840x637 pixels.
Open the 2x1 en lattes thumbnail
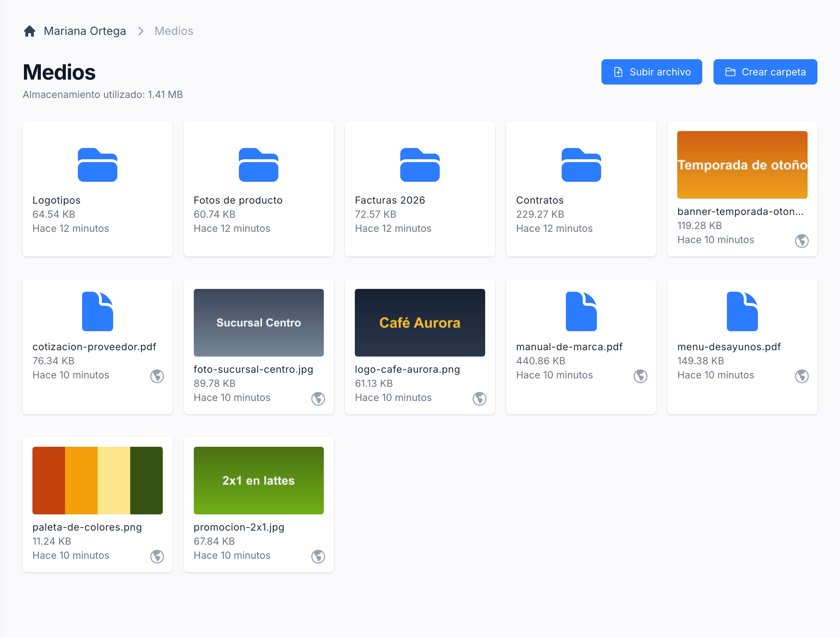point(259,480)
